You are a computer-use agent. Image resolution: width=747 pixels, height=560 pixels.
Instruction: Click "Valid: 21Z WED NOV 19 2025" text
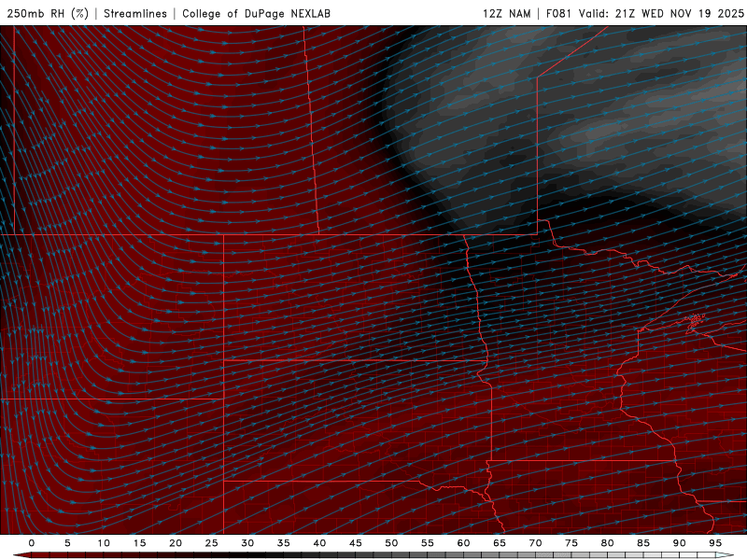[x=661, y=13]
